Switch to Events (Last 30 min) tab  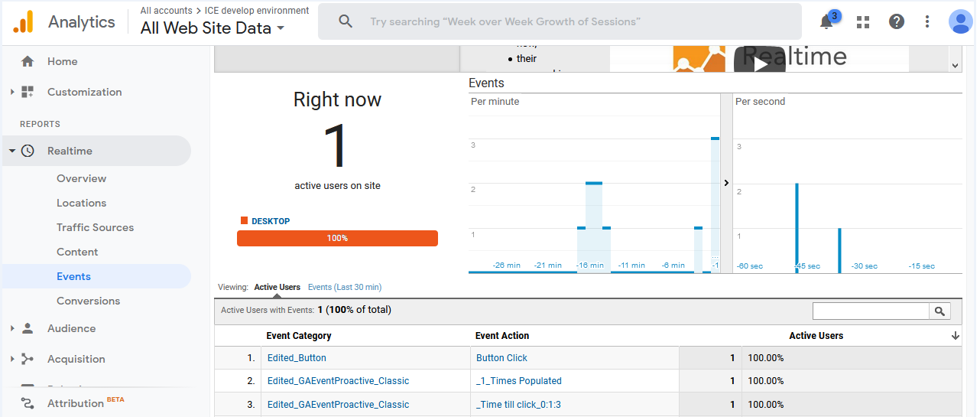[x=344, y=288]
